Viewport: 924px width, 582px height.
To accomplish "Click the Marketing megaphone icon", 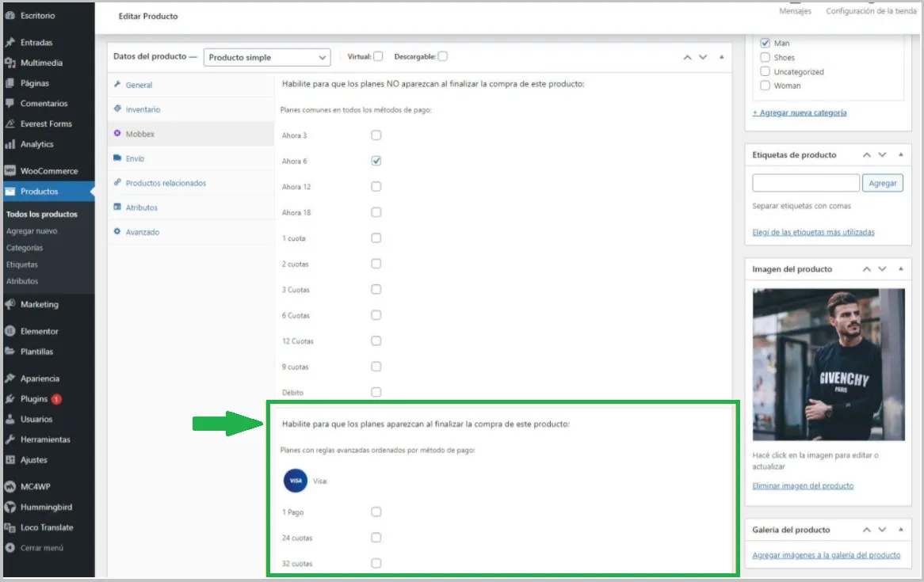I will pyautogui.click(x=10, y=305).
